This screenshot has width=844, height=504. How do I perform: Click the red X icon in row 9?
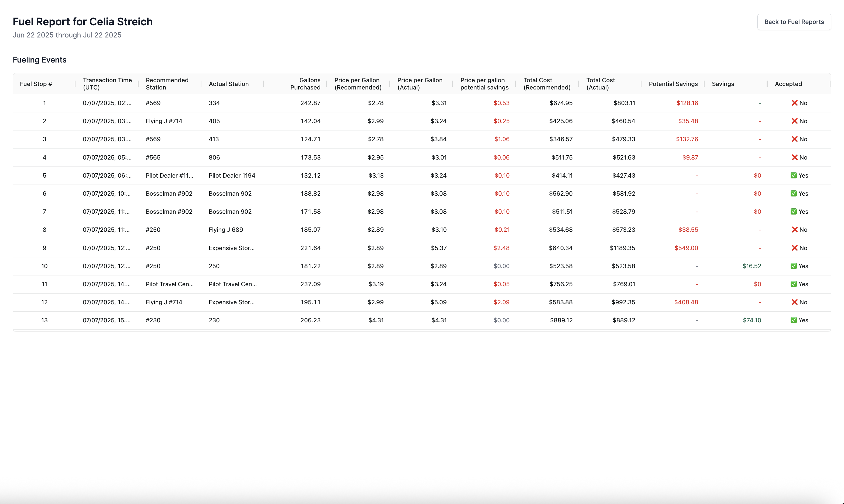click(x=794, y=248)
